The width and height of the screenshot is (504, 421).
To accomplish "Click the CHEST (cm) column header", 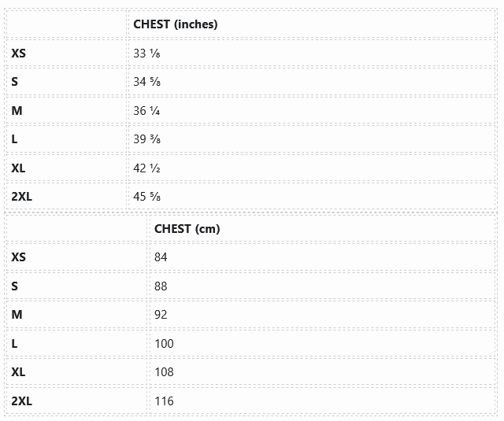I will (187, 229).
